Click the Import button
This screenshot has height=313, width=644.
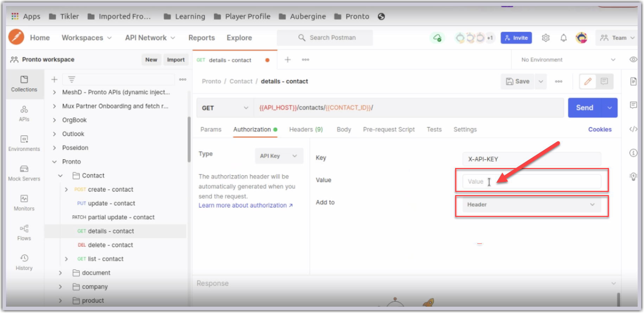click(x=176, y=60)
